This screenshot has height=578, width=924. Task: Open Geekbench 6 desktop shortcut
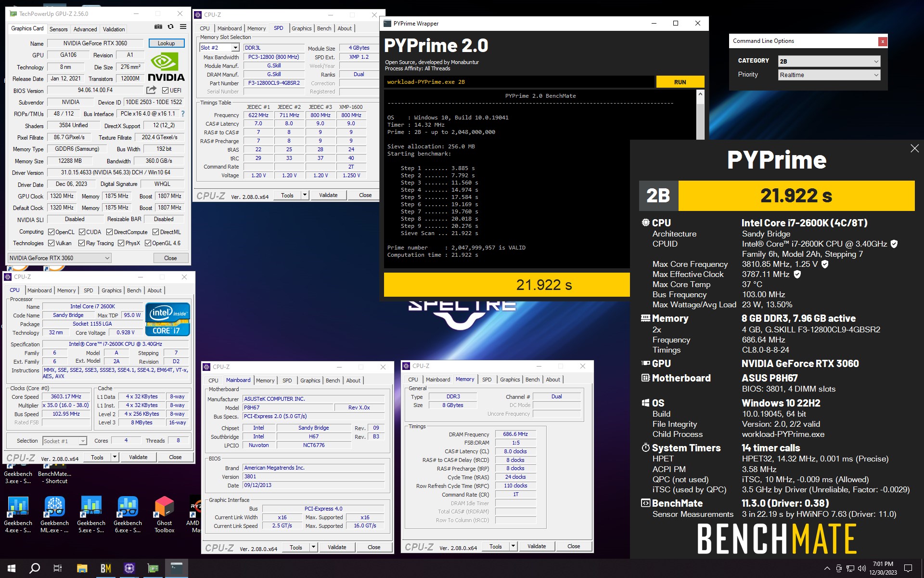pos(128,514)
